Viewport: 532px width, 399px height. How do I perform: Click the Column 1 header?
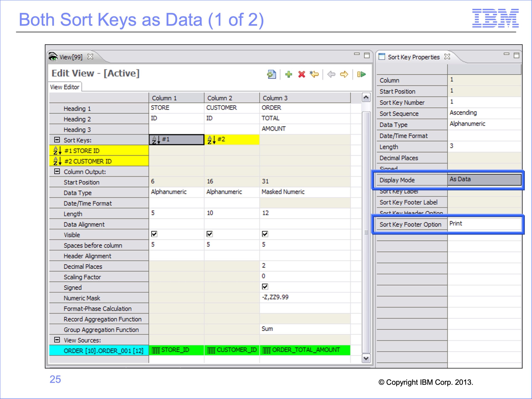click(x=176, y=98)
